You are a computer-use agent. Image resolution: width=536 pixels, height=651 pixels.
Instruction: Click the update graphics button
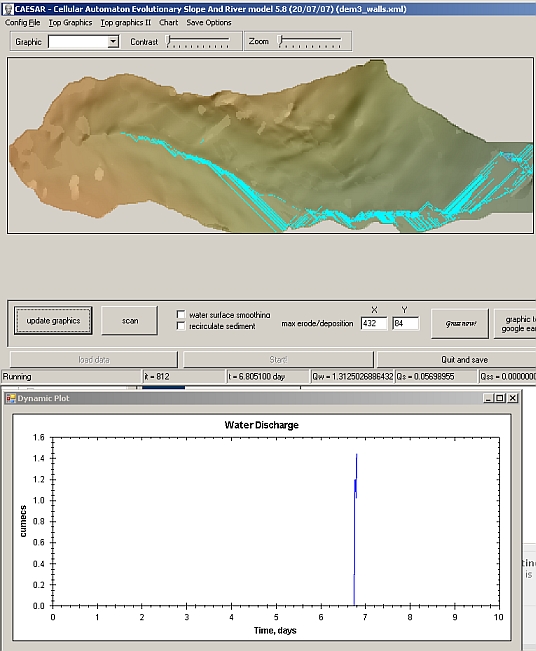click(53, 321)
